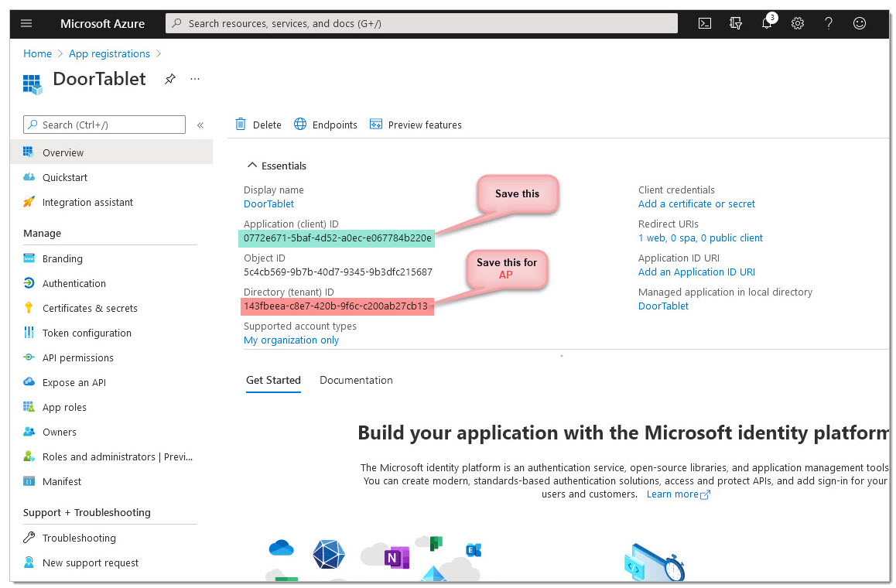Select Certificates & secrets in sidebar

click(90, 308)
